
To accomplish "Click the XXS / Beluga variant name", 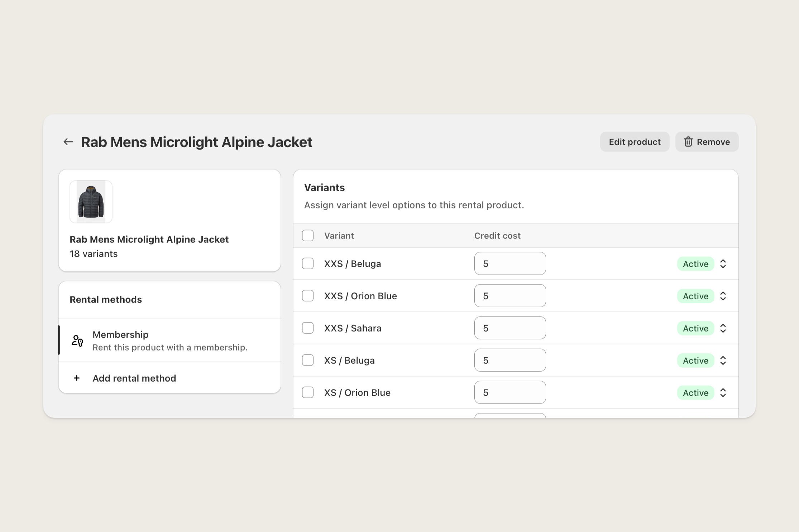I will (353, 264).
